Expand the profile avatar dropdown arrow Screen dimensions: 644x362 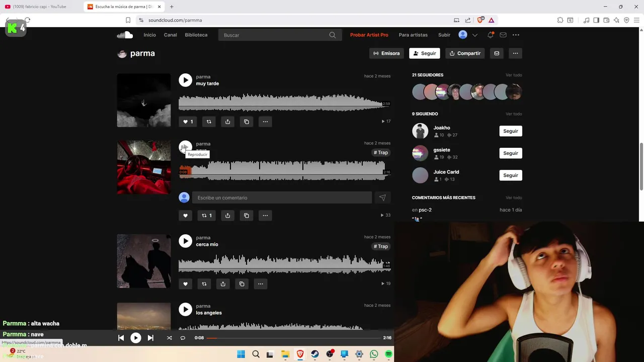474,35
